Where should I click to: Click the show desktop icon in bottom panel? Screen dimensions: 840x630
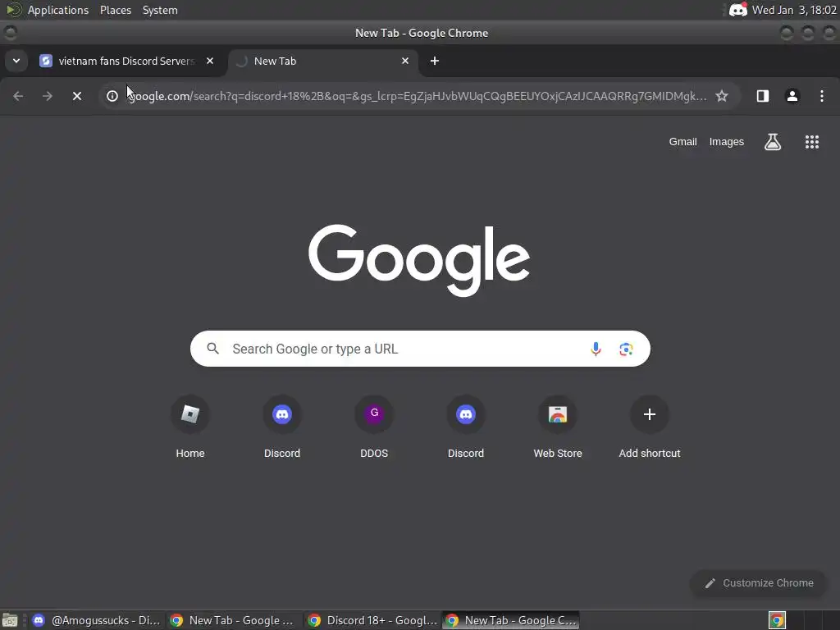10,620
